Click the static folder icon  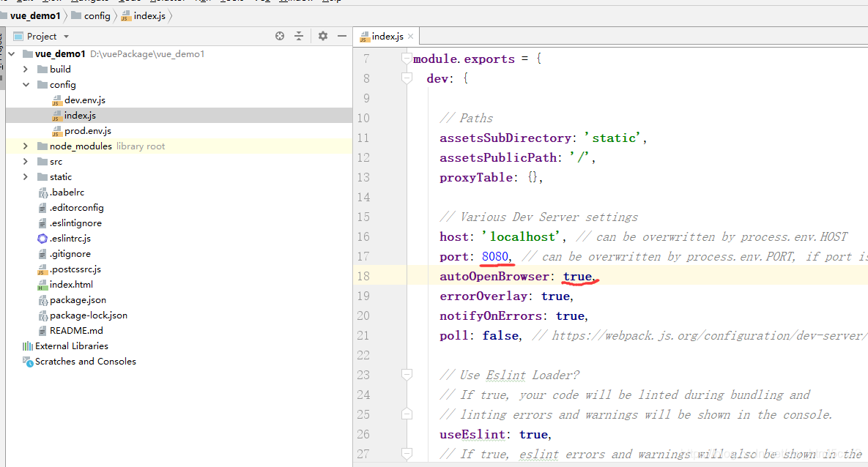click(42, 177)
